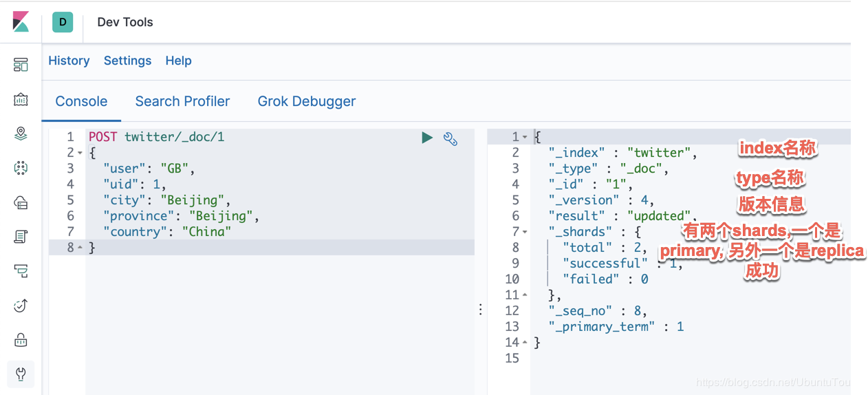Viewport: 868px width, 395px height.
Task: Collapse the _shards block in response
Action: 525,232
